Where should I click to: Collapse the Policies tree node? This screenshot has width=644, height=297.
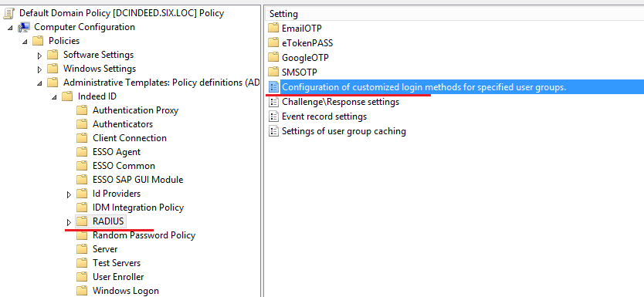[x=25, y=42]
